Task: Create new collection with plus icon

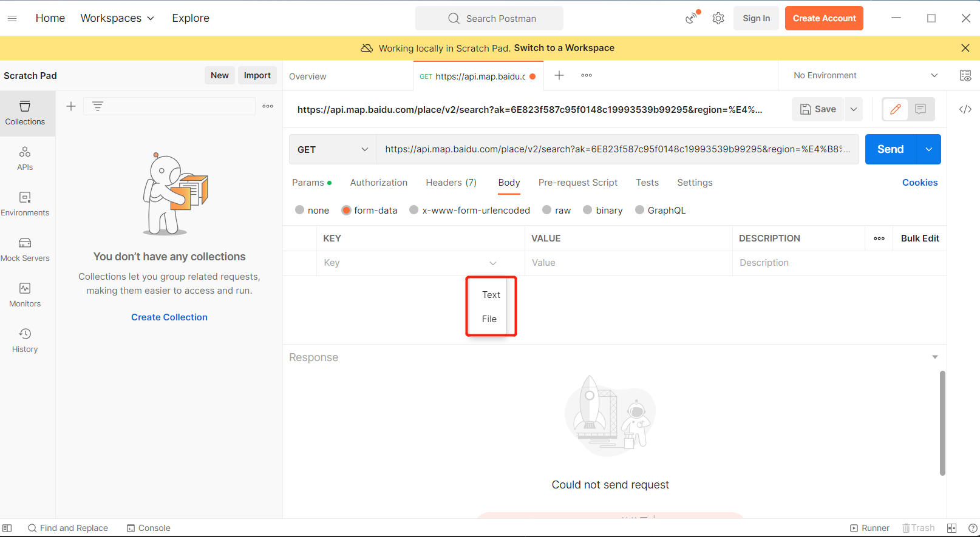Action: pos(71,106)
